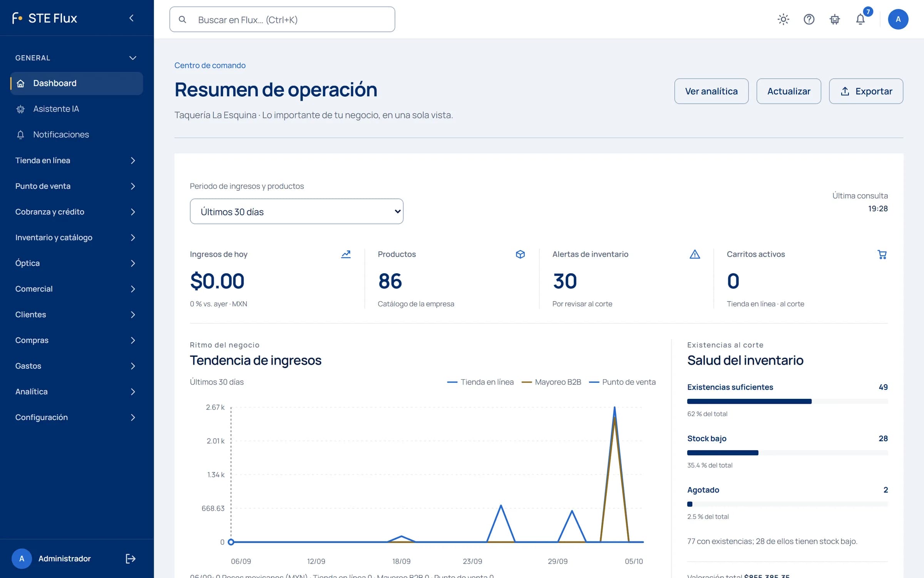
Task: Click the Actualizar button
Action: pos(788,91)
